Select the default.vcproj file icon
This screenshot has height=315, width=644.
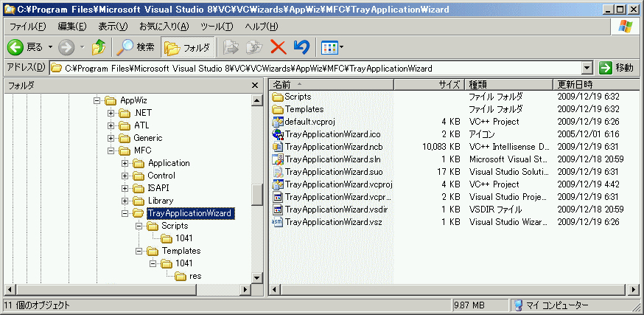coord(278,122)
